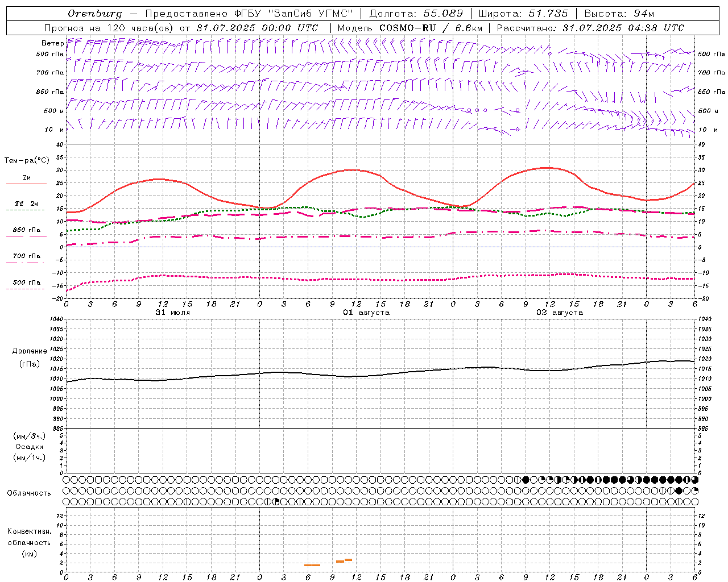
Task: Select the latitude value "Широта: 51.735"
Action: coord(523,14)
